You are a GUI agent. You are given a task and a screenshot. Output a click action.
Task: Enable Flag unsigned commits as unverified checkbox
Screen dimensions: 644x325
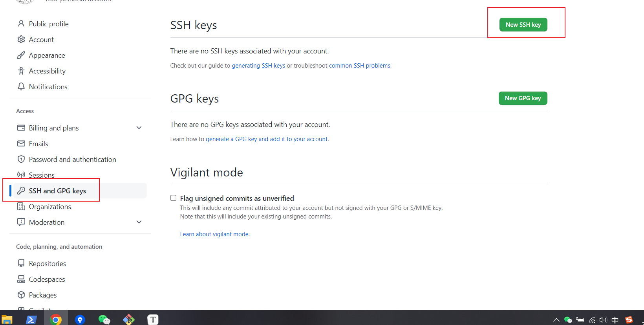tap(173, 198)
